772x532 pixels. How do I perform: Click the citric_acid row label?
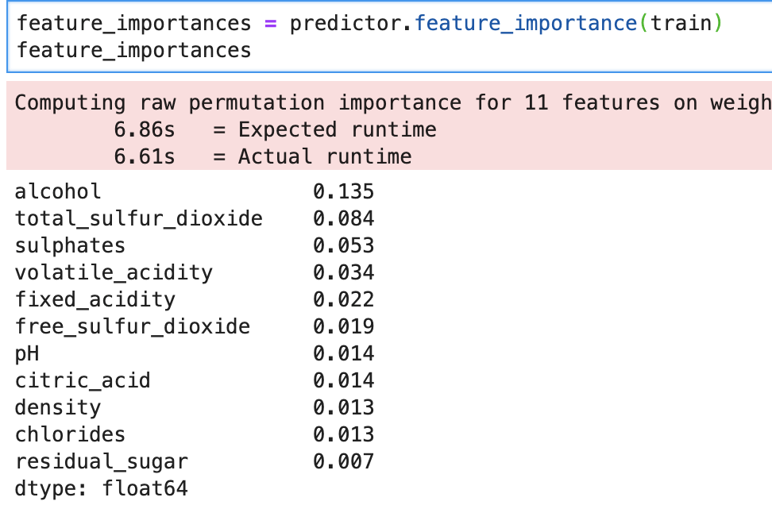click(x=83, y=380)
